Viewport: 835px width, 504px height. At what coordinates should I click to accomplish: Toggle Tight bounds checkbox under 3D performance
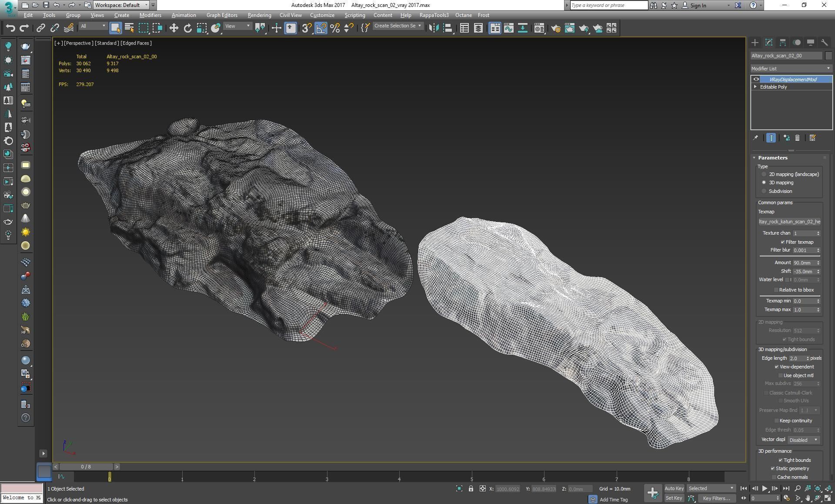point(780,460)
